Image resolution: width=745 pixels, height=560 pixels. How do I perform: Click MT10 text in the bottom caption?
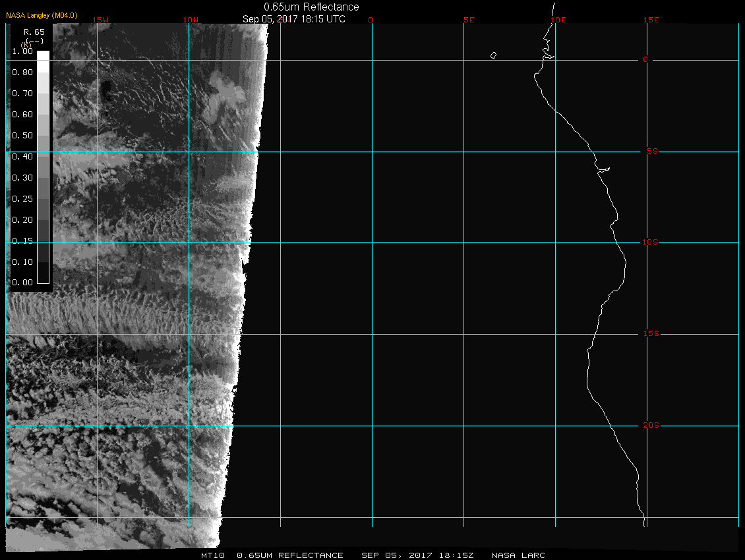click(212, 555)
